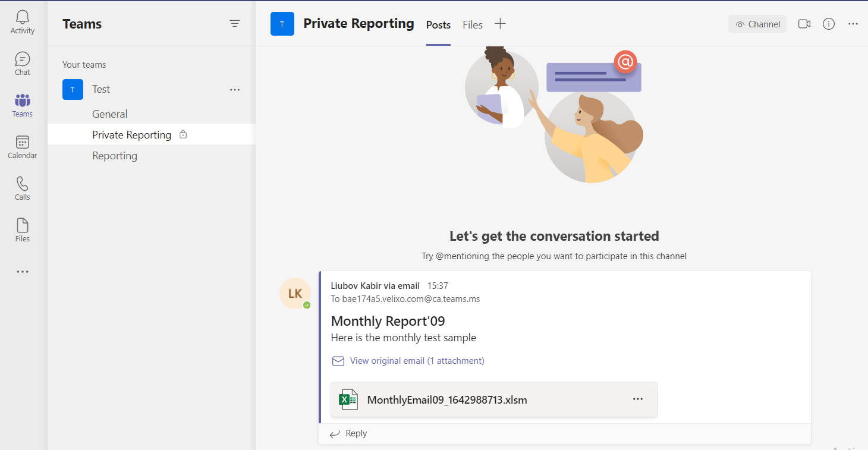Screen dimensions: 868x450
Task: Click the Test team avatar
Action: 73,89
